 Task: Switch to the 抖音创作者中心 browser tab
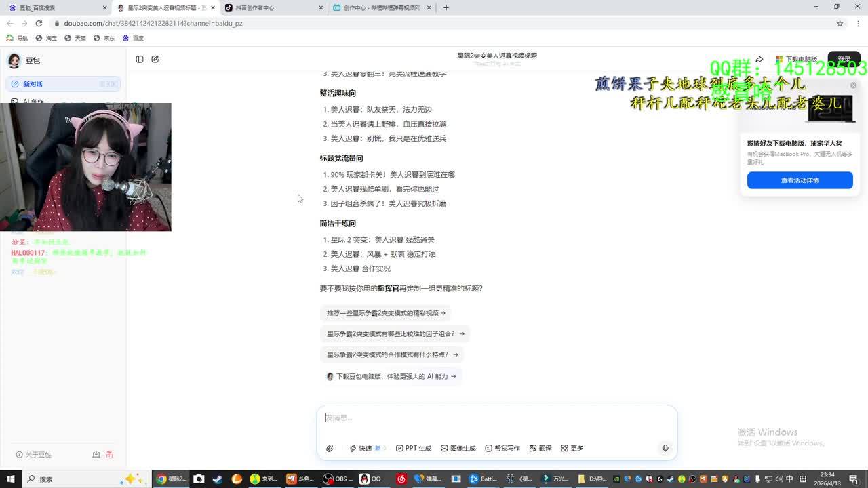pyautogui.click(x=250, y=8)
